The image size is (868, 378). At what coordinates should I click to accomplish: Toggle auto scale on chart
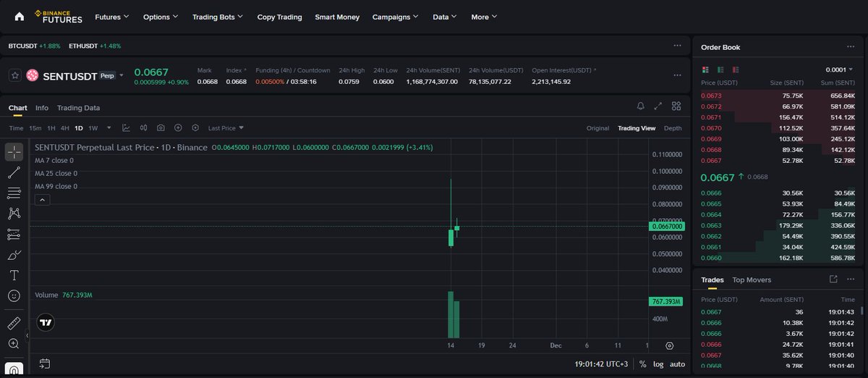coord(677,364)
